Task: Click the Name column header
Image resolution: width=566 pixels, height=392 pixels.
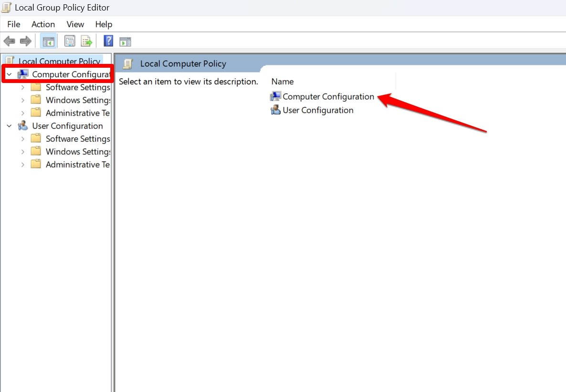Action: click(282, 81)
